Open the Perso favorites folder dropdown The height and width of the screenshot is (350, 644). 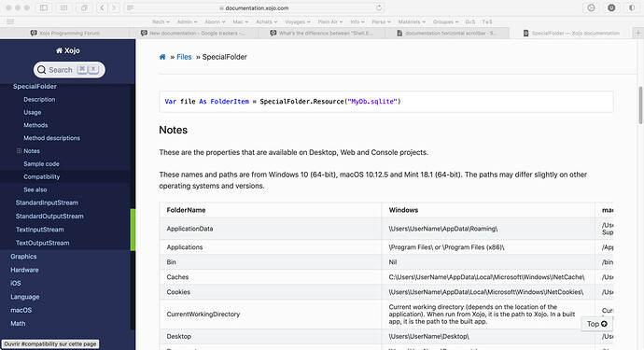point(381,21)
